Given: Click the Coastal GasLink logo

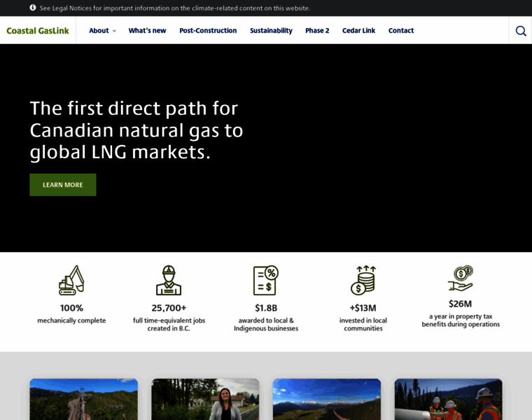Looking at the screenshot, I should [38, 31].
